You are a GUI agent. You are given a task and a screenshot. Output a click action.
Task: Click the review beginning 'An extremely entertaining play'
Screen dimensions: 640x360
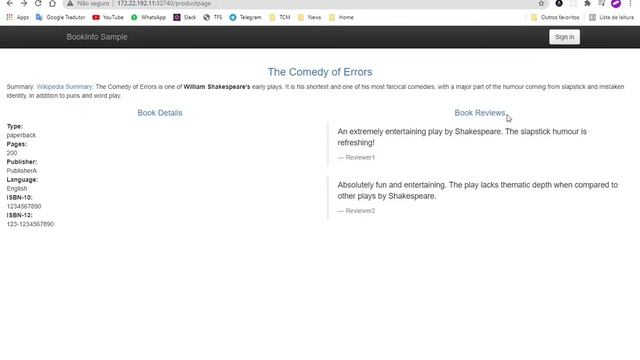point(462,137)
